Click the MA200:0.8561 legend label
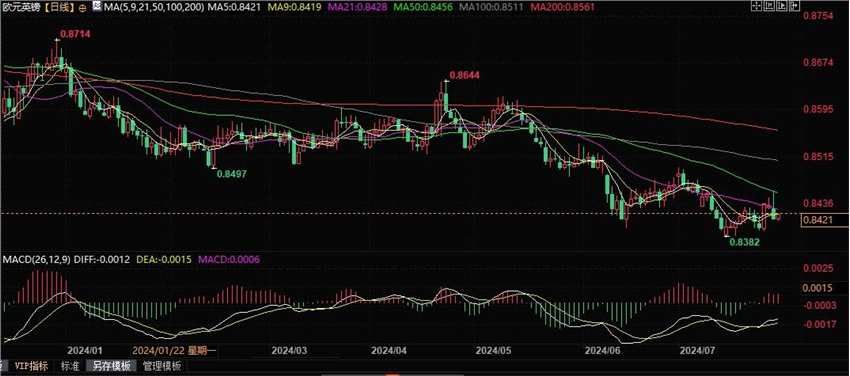This screenshot has height=376, width=850. pos(561,8)
